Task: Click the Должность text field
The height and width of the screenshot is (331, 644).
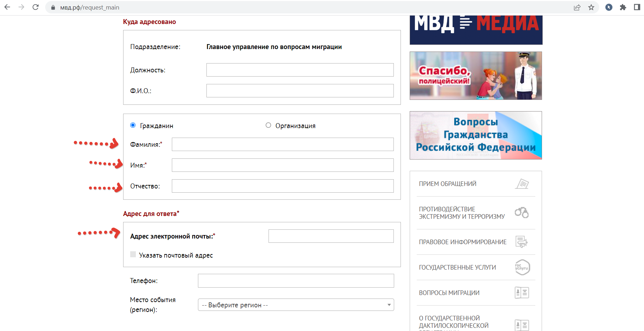Action: click(300, 70)
